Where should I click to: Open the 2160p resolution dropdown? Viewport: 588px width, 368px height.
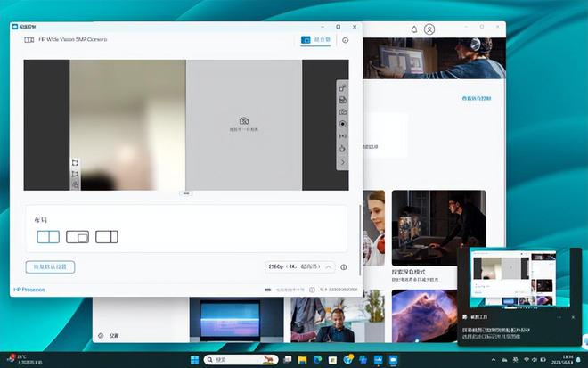[299, 266]
